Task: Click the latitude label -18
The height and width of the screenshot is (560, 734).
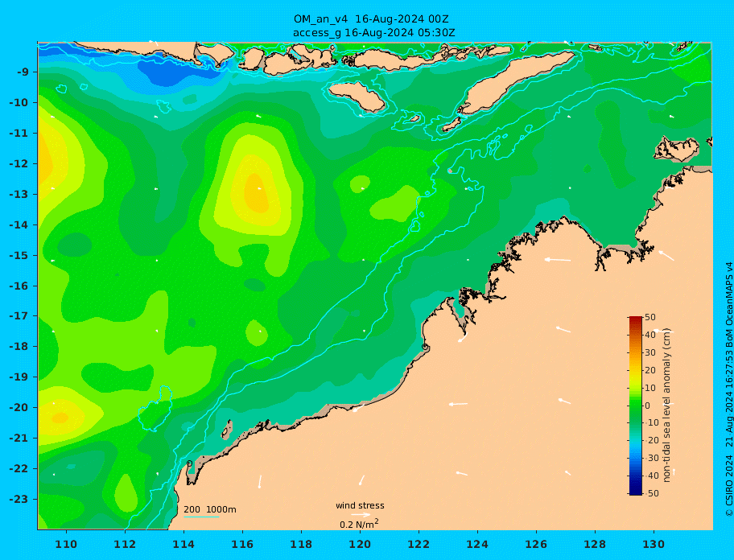Action: click(x=19, y=347)
